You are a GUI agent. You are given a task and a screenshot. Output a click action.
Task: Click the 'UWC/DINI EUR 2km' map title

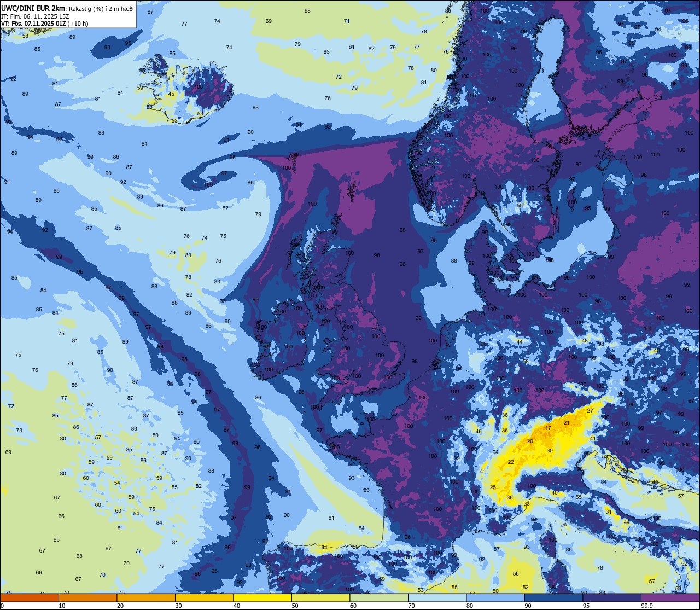[33, 8]
